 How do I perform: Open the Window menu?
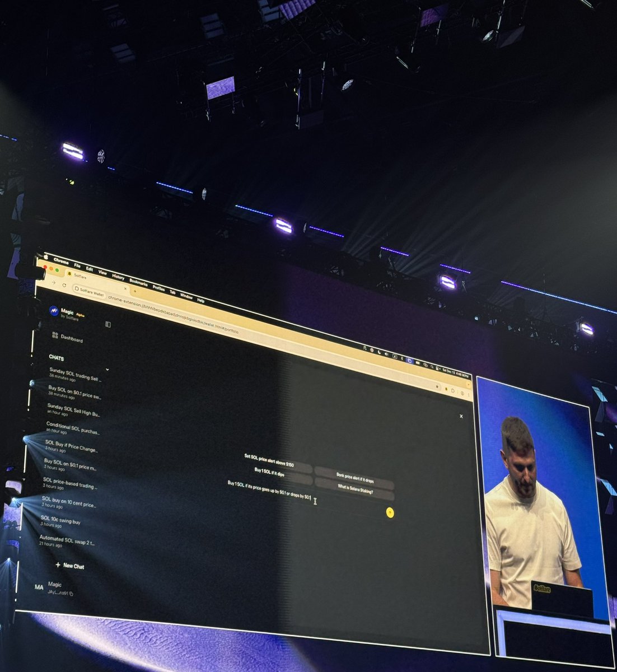[x=186, y=296]
